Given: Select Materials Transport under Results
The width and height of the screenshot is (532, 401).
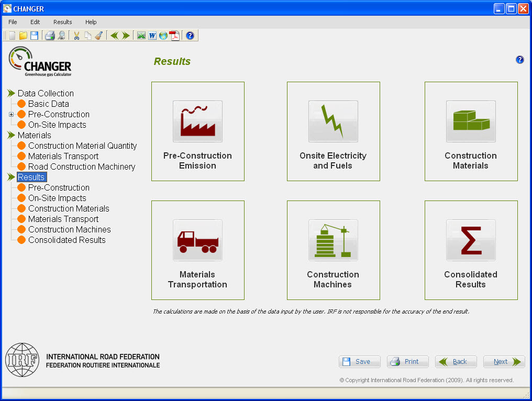Looking at the screenshot, I should pos(63,219).
